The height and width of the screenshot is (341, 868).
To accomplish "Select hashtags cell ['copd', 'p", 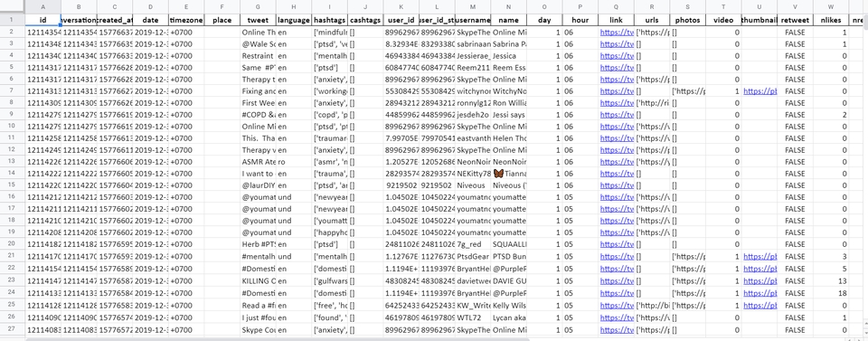I will [329, 115].
